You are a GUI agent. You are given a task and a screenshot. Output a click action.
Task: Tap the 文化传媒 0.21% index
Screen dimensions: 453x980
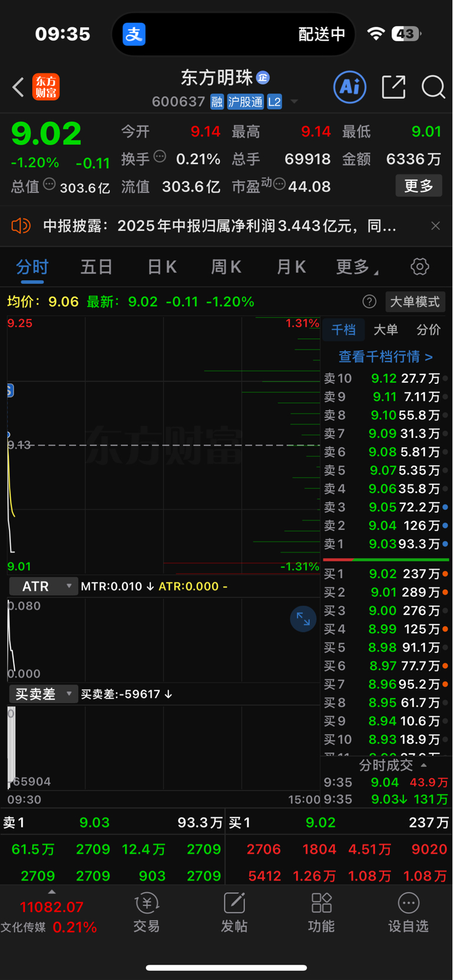click(49, 927)
